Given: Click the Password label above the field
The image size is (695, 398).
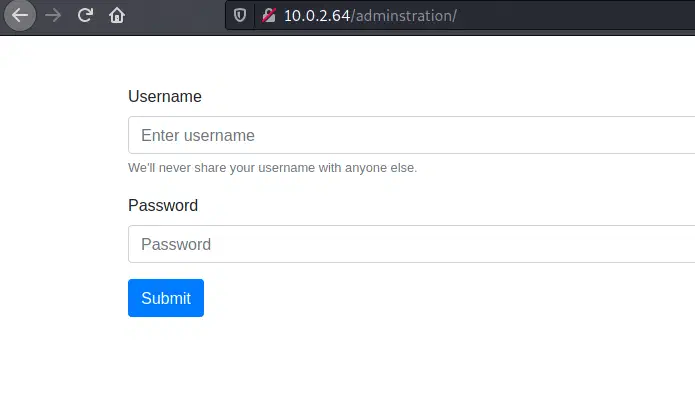Looking at the screenshot, I should [163, 205].
